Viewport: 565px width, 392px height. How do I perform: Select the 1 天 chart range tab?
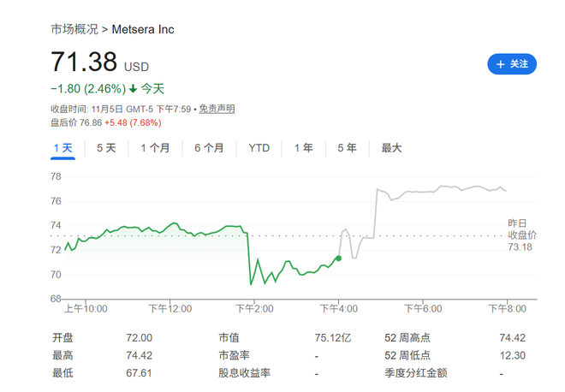tap(62, 148)
